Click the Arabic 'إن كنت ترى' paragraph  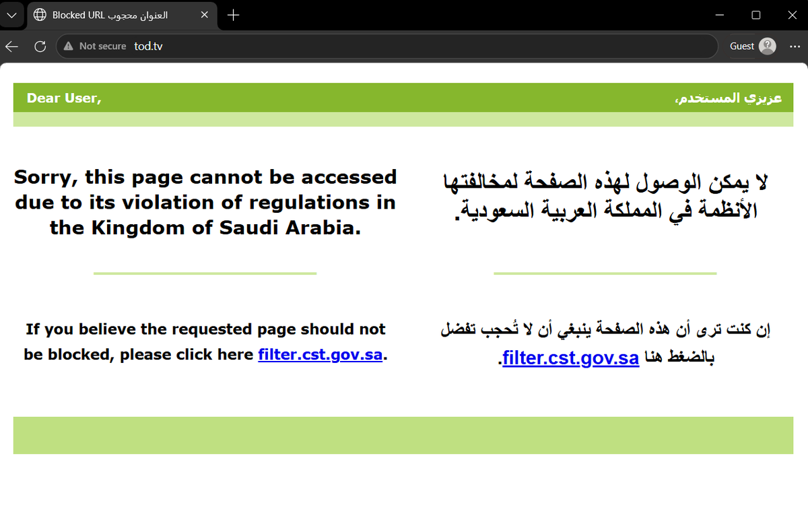coord(605,344)
